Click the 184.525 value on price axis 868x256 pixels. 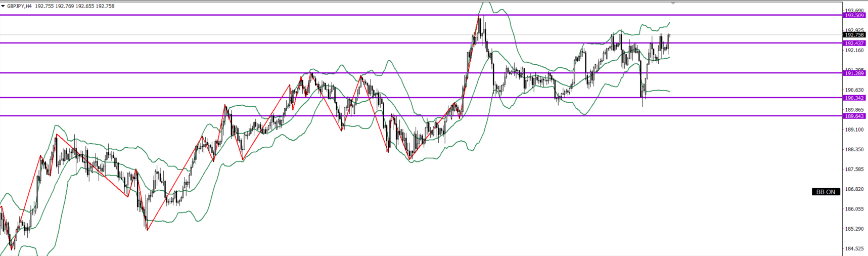click(854, 248)
